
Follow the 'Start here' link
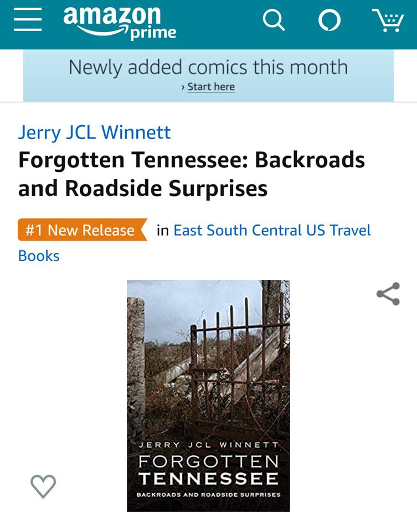click(x=211, y=87)
